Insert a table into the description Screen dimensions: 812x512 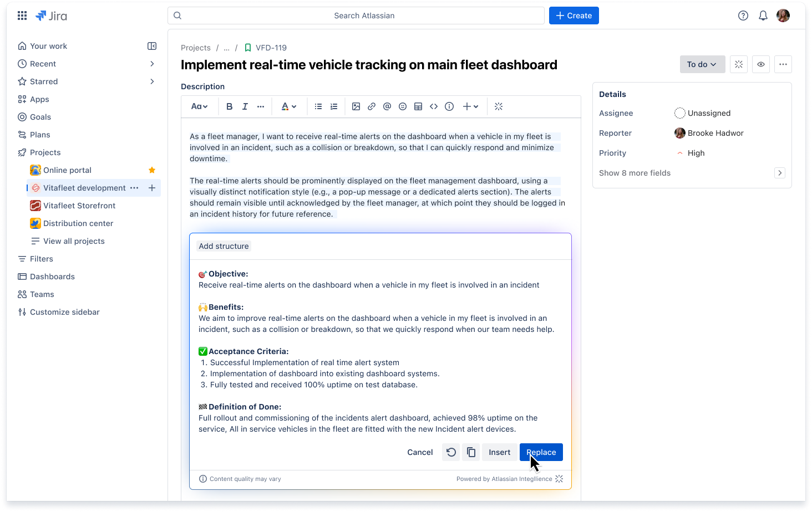(418, 106)
